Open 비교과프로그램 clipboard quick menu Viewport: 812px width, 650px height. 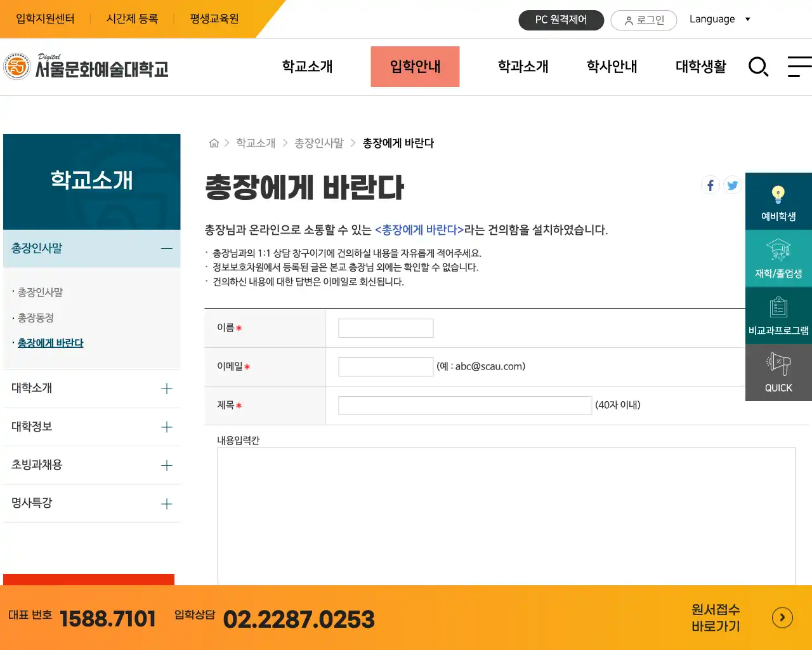778,315
